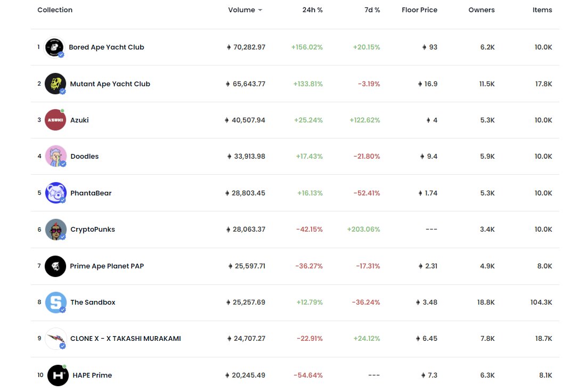Open the CLONE X collection avatar
The height and width of the screenshot is (392, 586).
point(56,339)
